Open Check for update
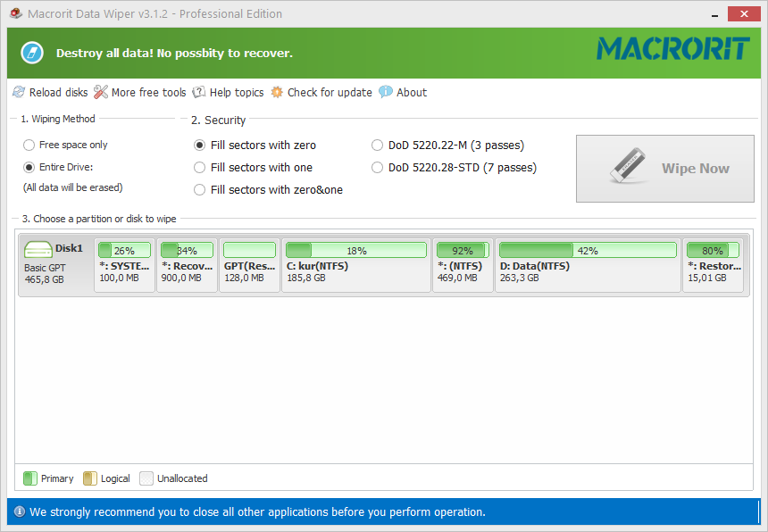 tap(321, 92)
